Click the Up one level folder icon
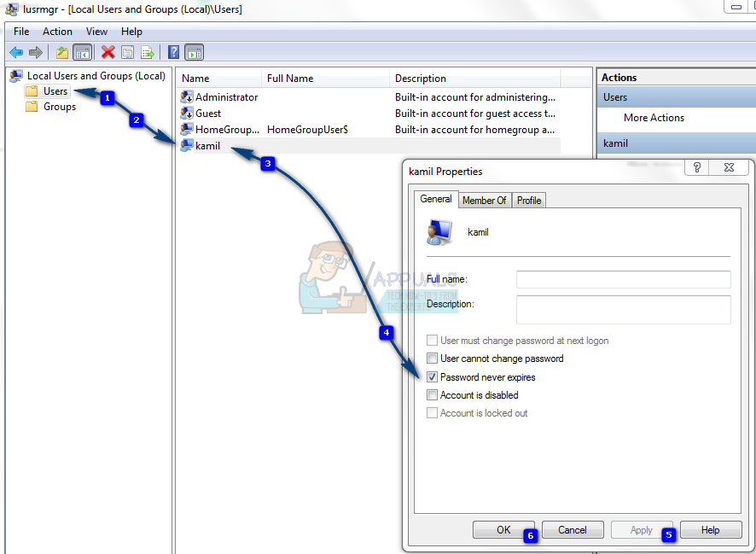Screen dimensions: 756x554 [61, 52]
